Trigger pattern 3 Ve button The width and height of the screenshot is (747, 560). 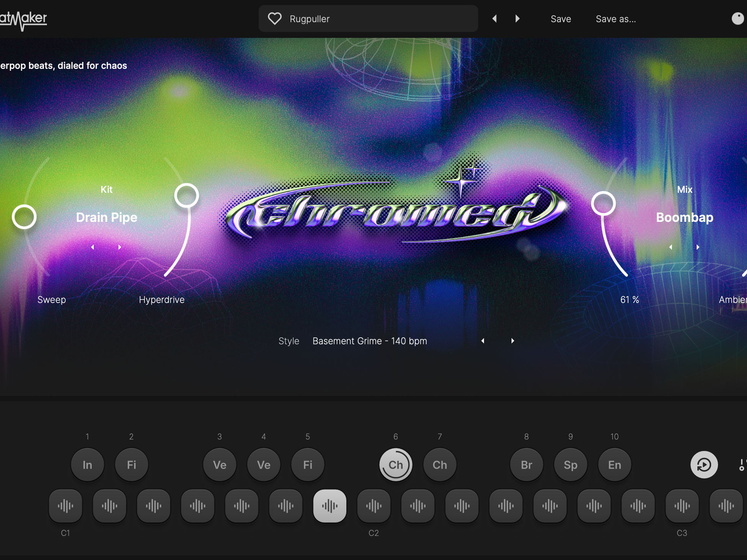click(220, 465)
